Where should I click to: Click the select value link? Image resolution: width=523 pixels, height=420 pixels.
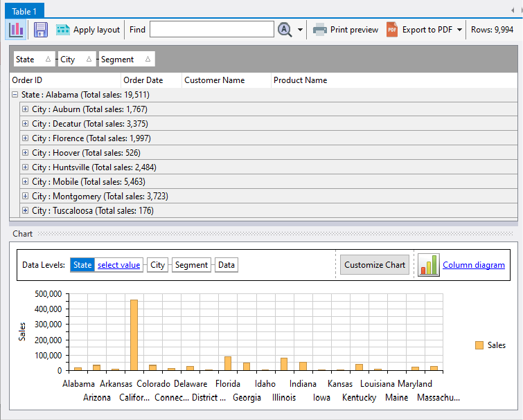point(118,265)
